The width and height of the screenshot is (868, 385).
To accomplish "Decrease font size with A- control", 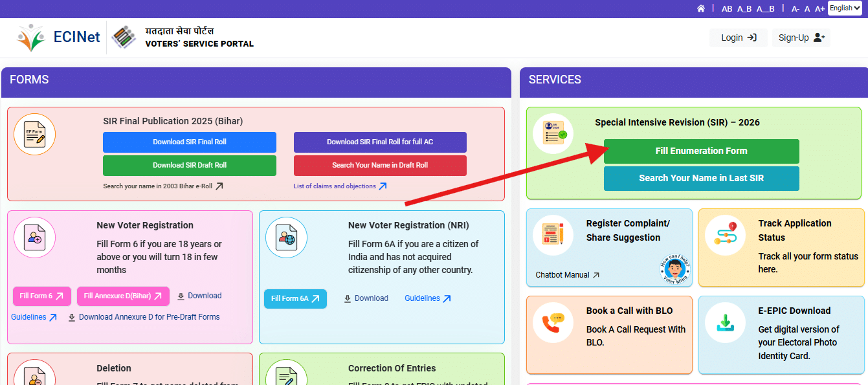I will [x=796, y=8].
